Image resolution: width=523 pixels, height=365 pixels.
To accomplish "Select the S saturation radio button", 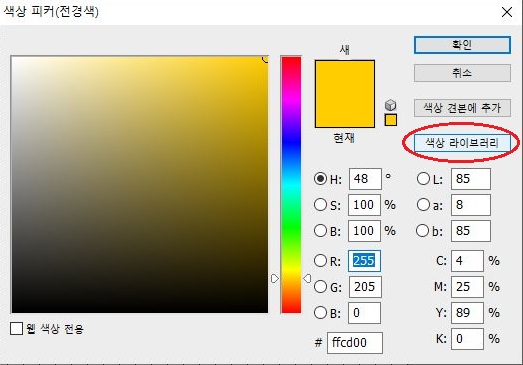I will [x=320, y=205].
